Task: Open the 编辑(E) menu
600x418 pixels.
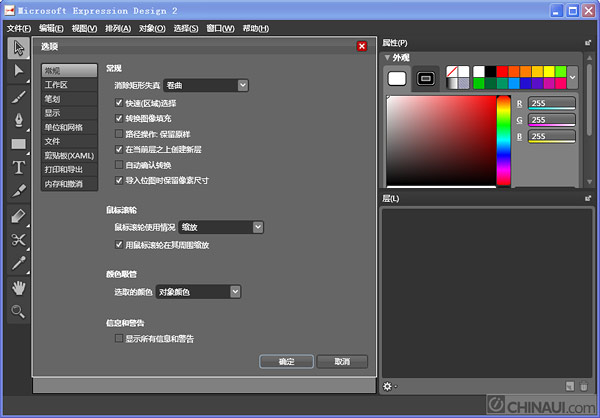Action: (x=51, y=28)
